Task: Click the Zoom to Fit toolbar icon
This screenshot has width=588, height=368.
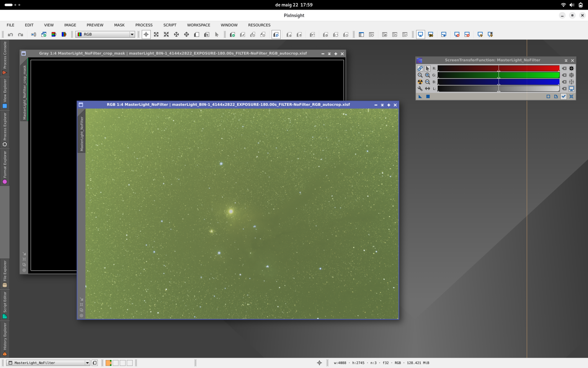Action: tap(156, 34)
